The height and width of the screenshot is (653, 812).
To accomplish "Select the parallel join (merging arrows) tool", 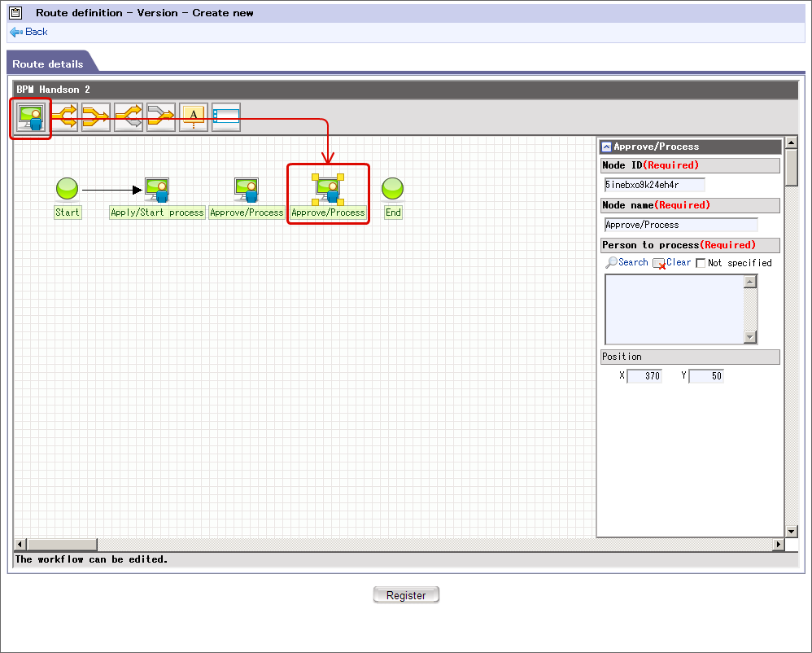I will 96,117.
